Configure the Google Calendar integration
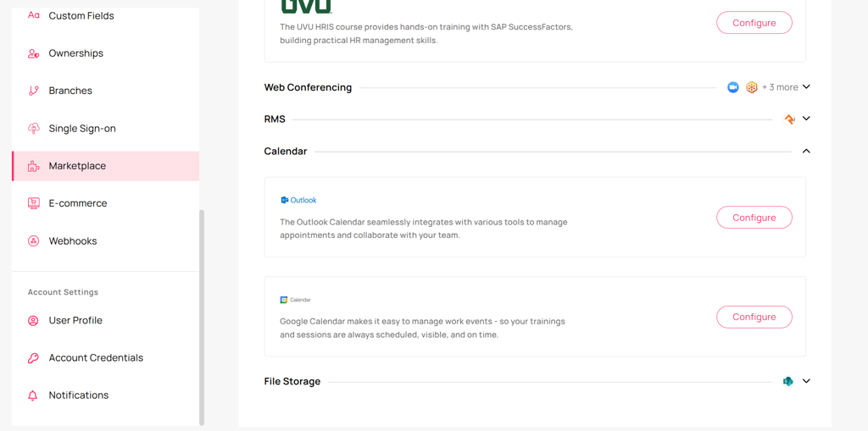Image resolution: width=868 pixels, height=431 pixels. click(x=754, y=317)
